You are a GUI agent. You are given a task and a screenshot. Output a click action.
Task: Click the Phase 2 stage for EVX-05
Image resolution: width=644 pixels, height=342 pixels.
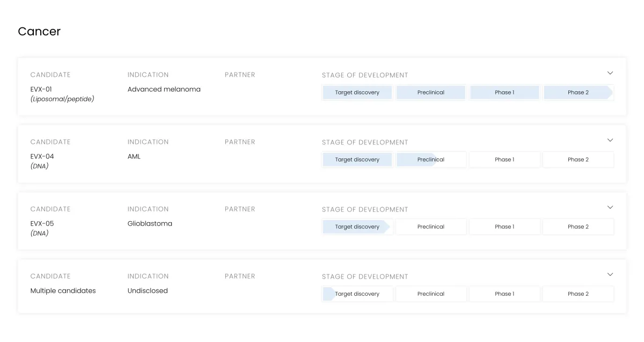point(578,227)
